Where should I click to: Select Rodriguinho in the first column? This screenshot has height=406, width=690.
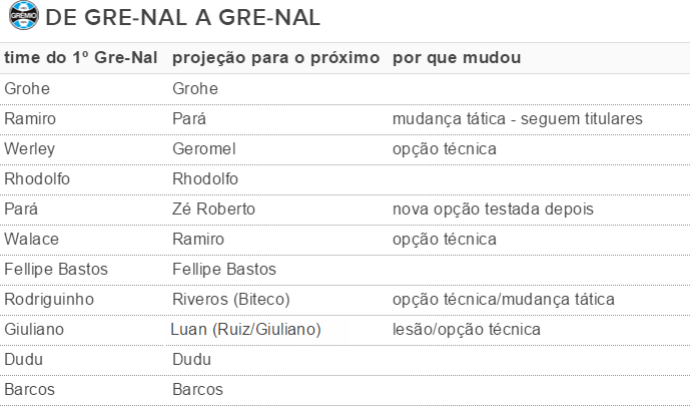tap(49, 300)
